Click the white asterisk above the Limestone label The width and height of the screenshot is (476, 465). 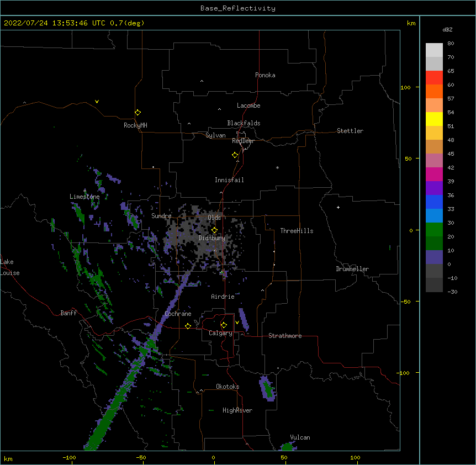pyautogui.click(x=84, y=191)
